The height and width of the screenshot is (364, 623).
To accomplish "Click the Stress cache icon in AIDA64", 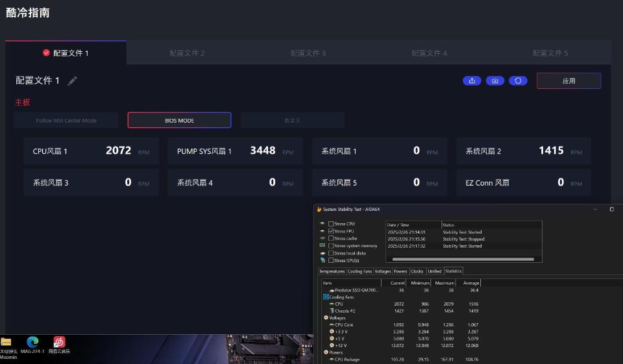I will (323, 238).
